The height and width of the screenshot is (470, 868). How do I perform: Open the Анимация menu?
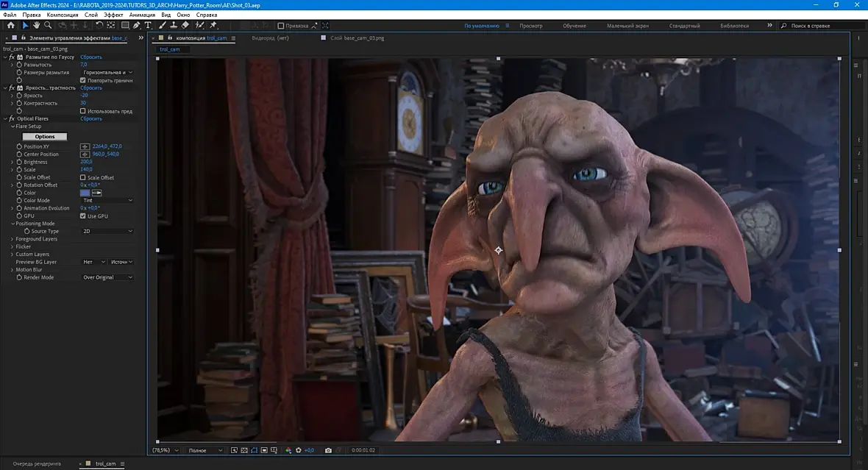coord(142,15)
